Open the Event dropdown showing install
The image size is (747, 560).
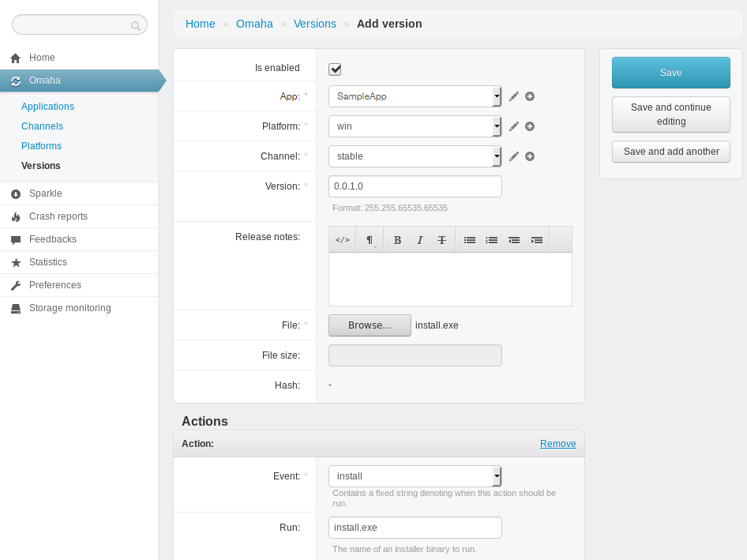click(415, 476)
